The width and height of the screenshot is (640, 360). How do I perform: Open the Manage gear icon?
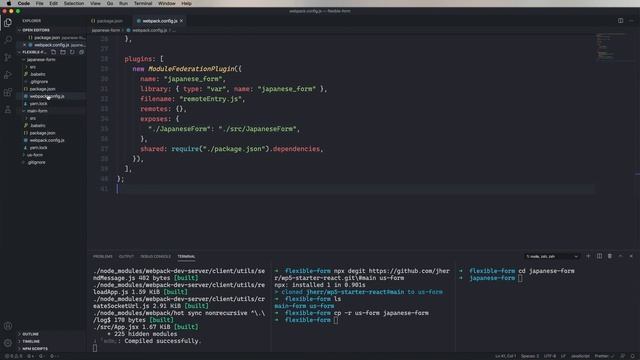pos(8,343)
